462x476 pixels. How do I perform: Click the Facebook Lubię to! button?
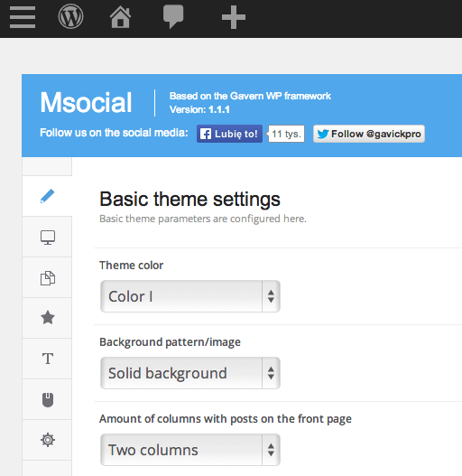click(229, 134)
